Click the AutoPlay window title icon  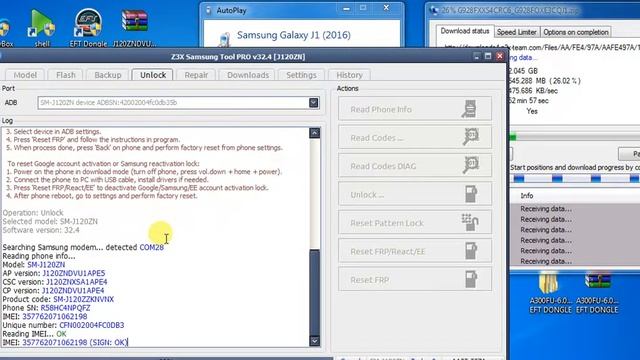point(209,11)
